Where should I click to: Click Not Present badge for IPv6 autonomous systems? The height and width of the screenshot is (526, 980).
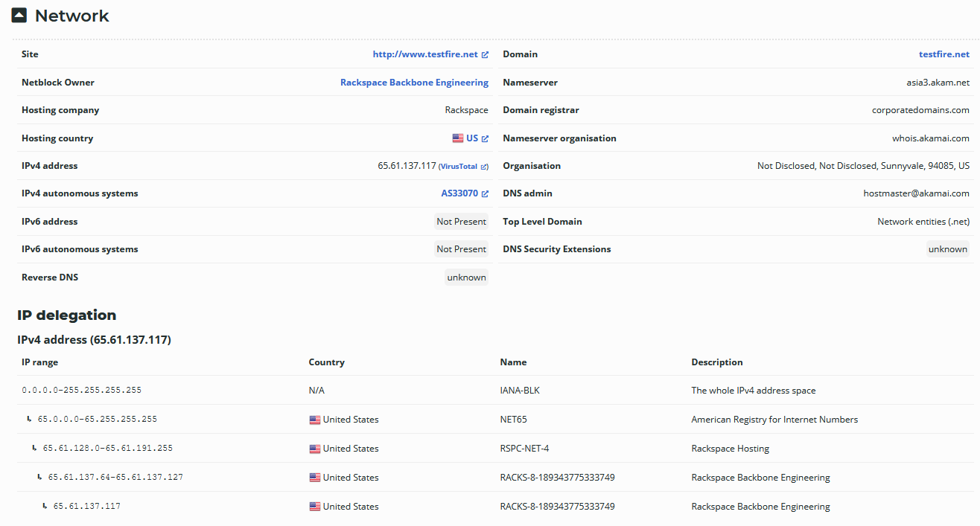(462, 249)
